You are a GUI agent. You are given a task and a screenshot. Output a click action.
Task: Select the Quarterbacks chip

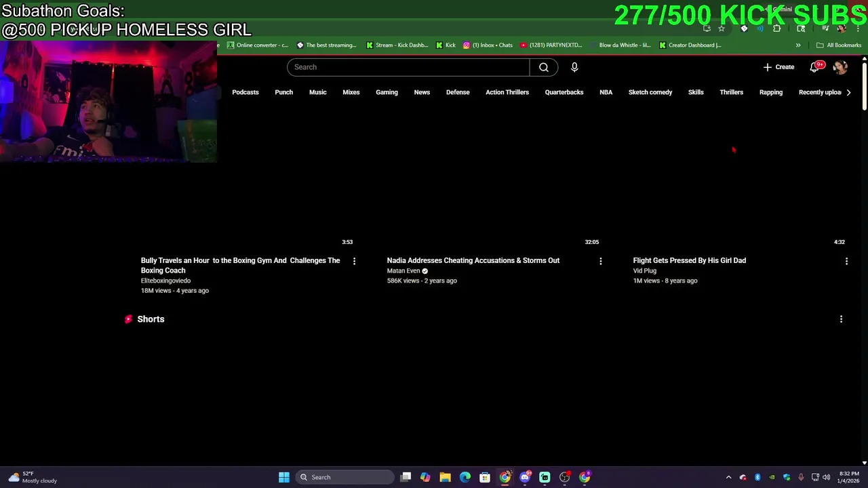click(x=564, y=92)
